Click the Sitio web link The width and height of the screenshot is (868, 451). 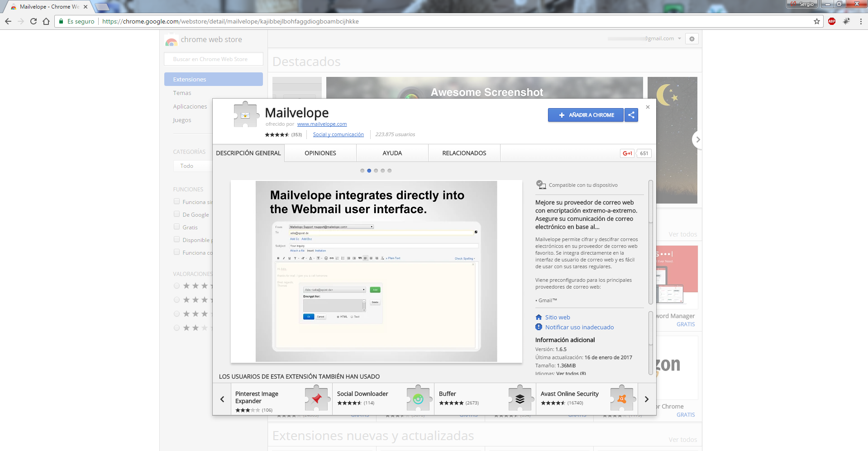coord(558,318)
